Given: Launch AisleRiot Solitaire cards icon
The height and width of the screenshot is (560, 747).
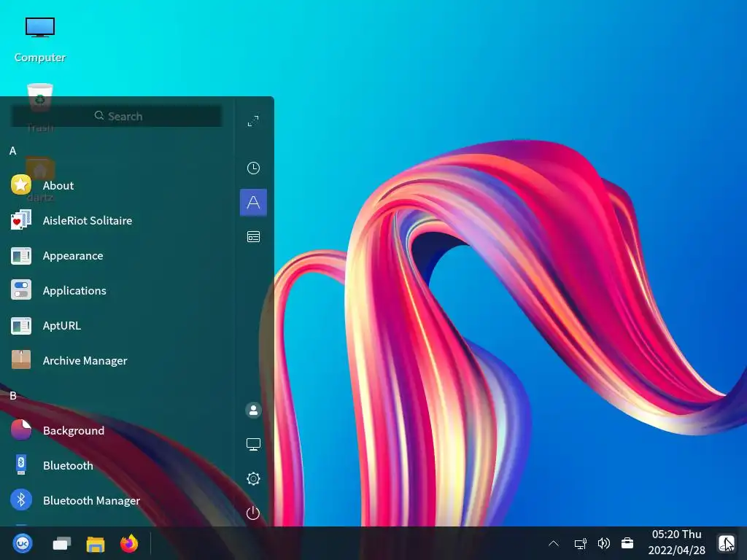Looking at the screenshot, I should [x=21, y=220].
